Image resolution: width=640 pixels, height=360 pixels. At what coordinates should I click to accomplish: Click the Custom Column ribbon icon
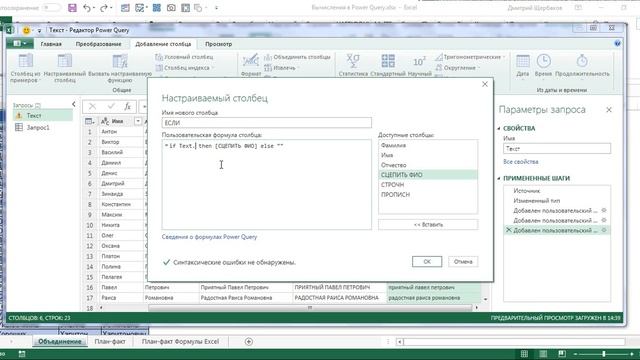click(64, 68)
